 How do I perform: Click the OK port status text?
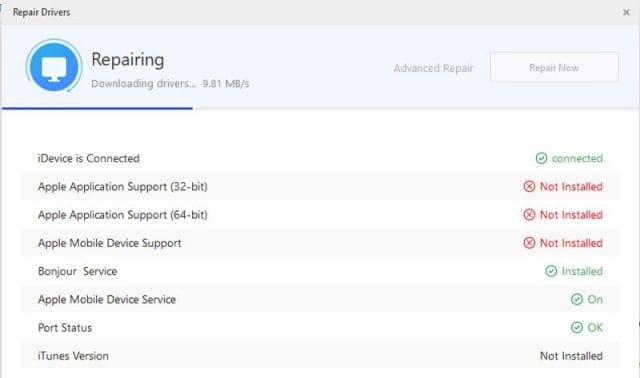click(595, 327)
